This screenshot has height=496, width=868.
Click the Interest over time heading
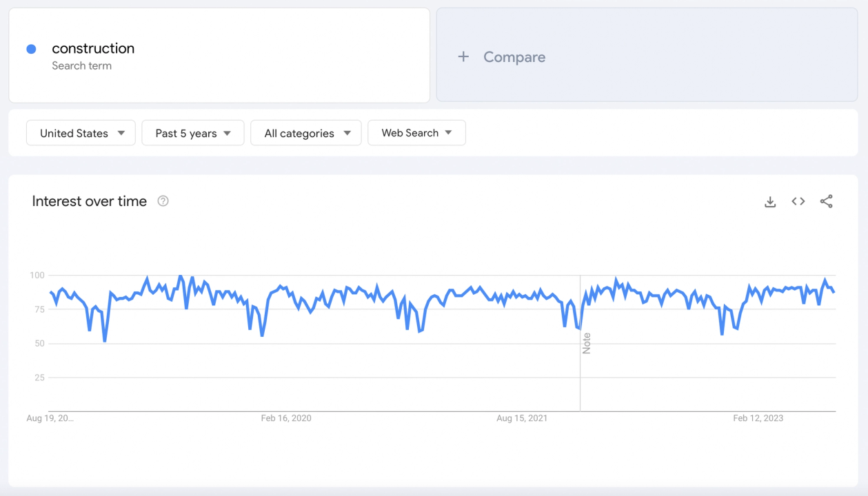click(90, 201)
